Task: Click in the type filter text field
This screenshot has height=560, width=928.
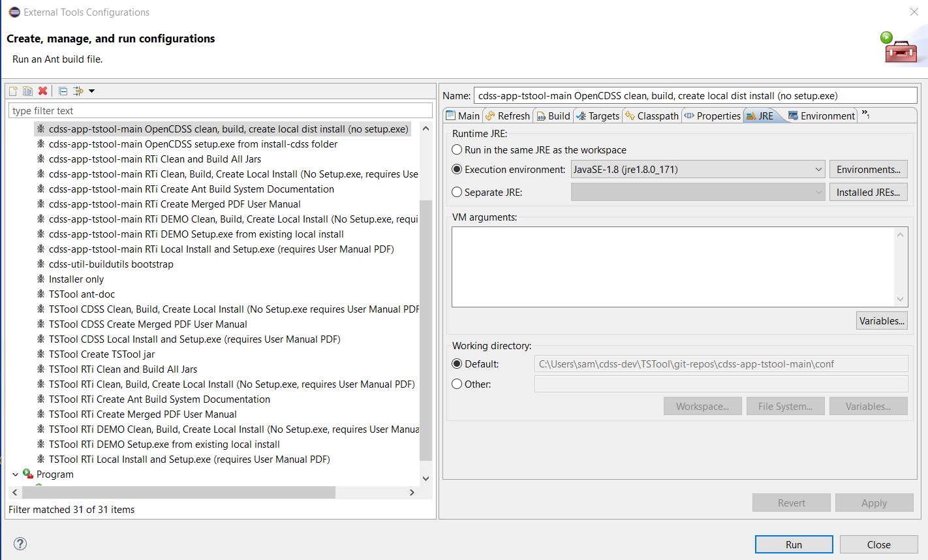Action: pyautogui.click(x=220, y=111)
